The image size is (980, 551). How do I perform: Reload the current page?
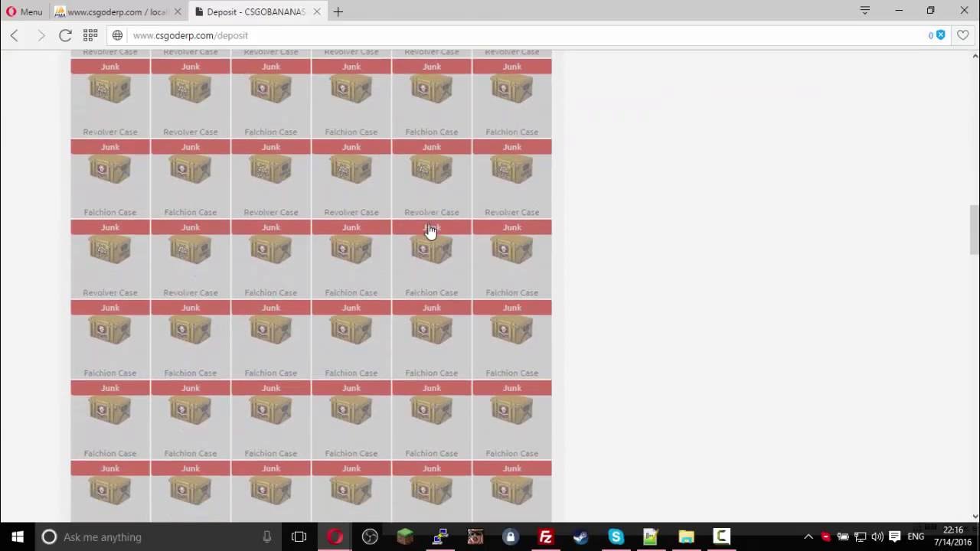click(65, 35)
